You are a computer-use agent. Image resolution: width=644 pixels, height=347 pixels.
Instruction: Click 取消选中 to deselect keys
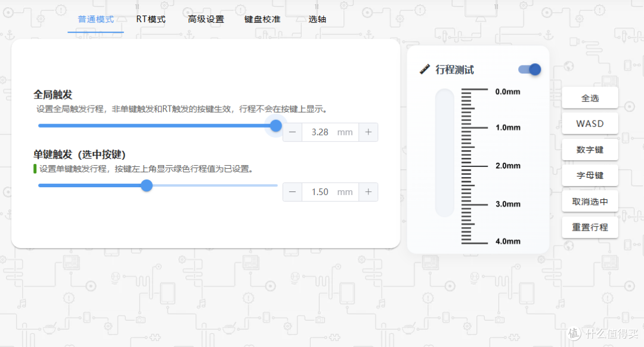click(x=590, y=202)
